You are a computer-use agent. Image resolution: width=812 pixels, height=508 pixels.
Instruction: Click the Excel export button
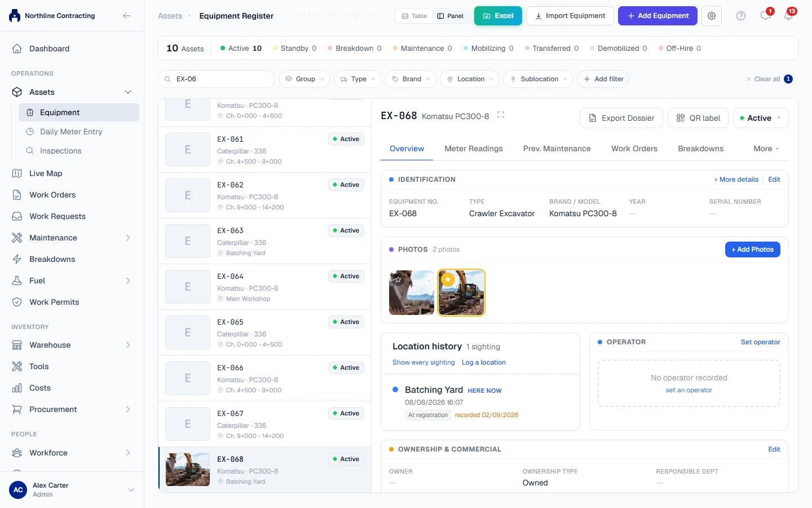[498, 16]
